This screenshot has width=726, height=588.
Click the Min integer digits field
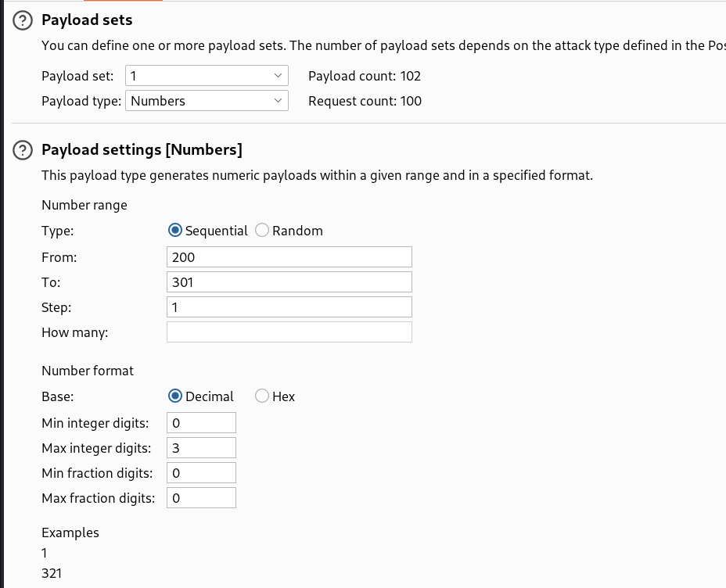coord(201,422)
